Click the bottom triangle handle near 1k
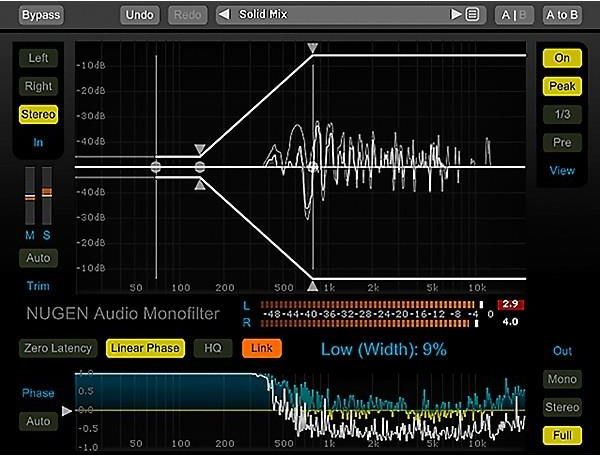The height and width of the screenshot is (456, 600). [313, 286]
